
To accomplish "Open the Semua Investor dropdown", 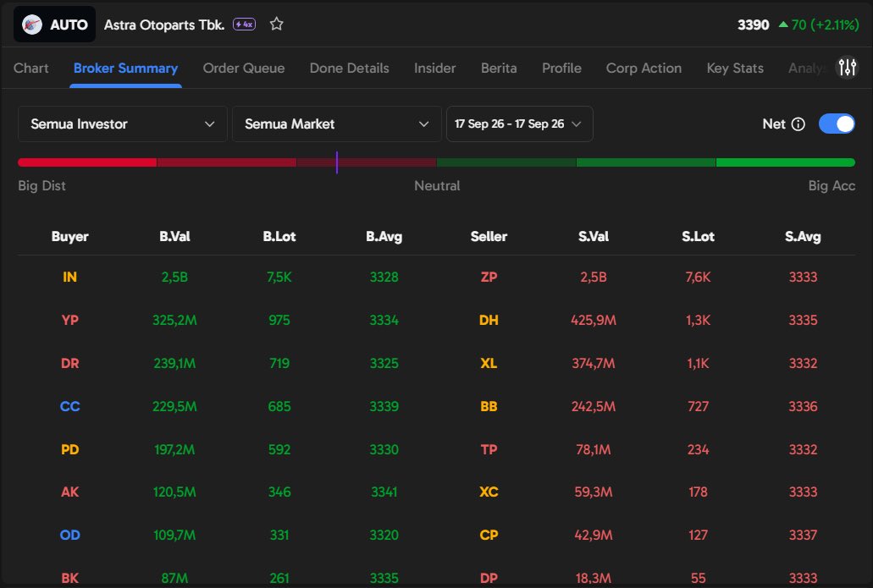I will point(123,124).
